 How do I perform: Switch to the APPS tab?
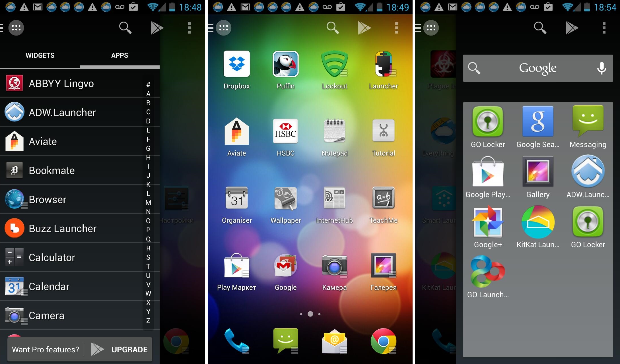120,55
